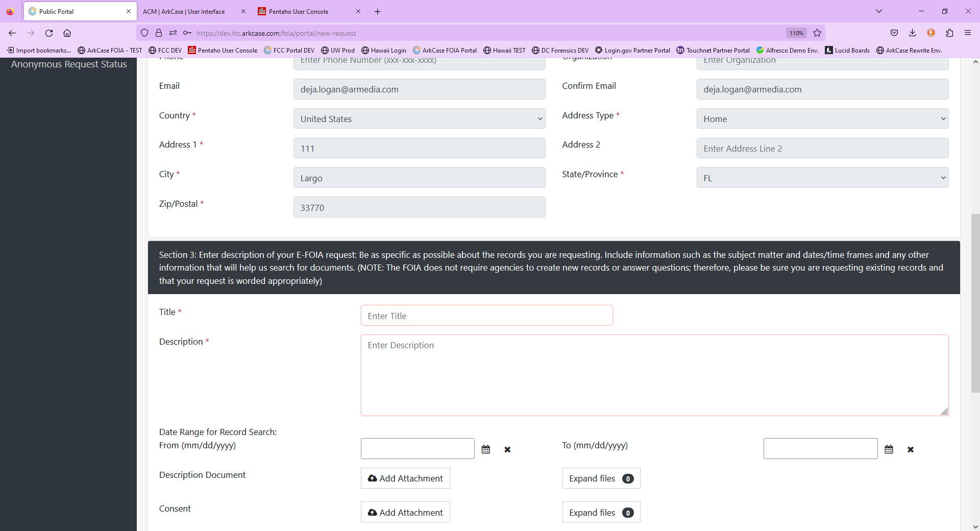Click the 110% zoom level indicator

(x=796, y=33)
